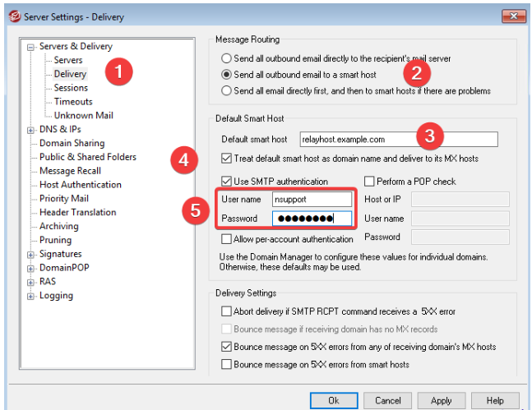
Task: Expand the Signatures tree node
Action: pos(30,255)
